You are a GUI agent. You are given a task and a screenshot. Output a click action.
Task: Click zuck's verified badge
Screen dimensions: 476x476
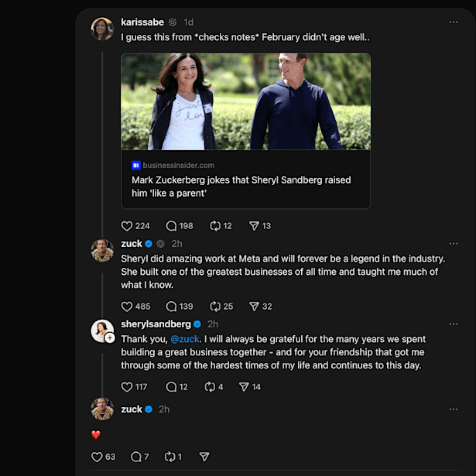click(149, 244)
